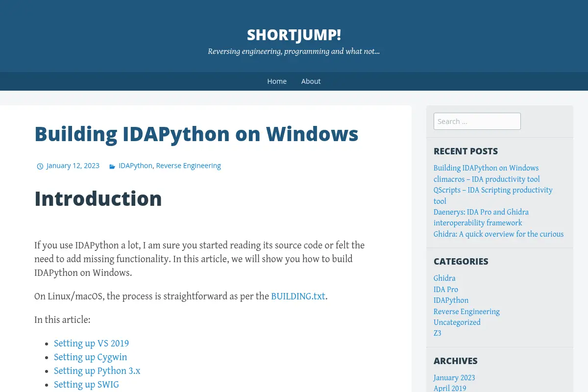The height and width of the screenshot is (392, 588).
Task: Open the Home menu item
Action: tap(277, 81)
